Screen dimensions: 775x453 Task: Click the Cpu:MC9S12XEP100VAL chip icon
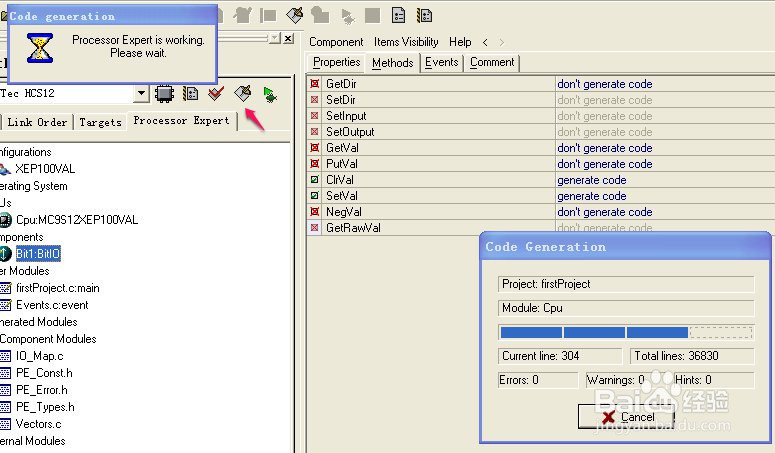5,220
